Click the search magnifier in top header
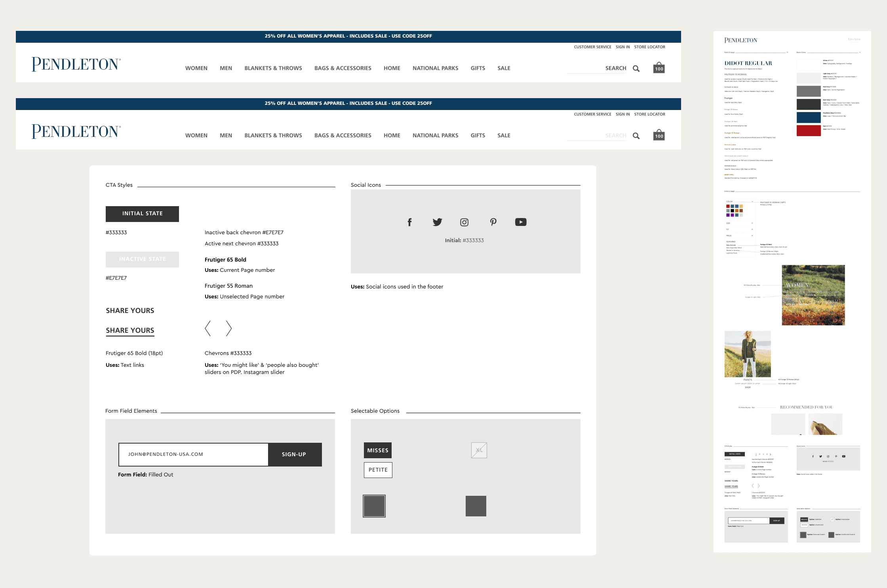 coord(636,68)
